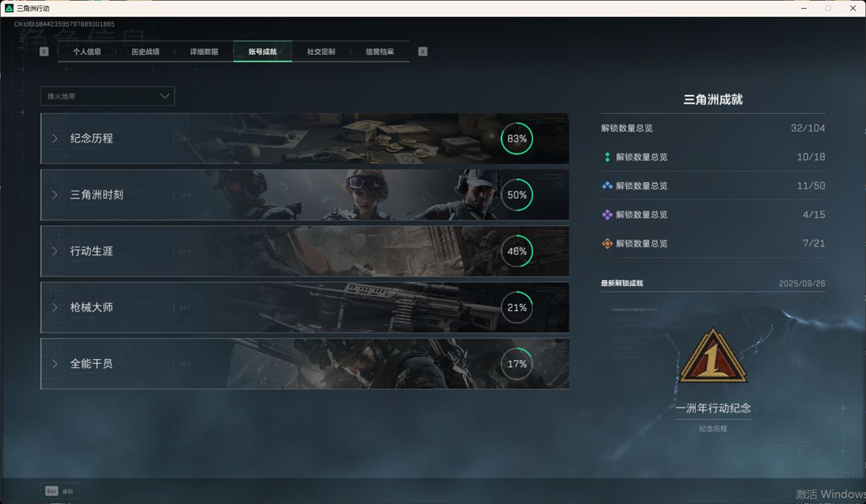The image size is (866, 504).
Task: Click the blue diamond achievement tier icon
Action: click(x=607, y=186)
